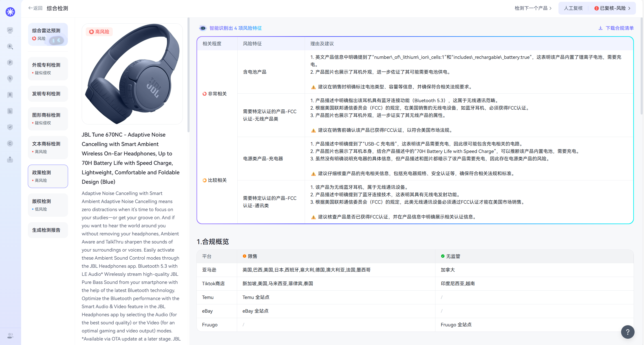Click the 返回 back arrow link
The width and height of the screenshot is (644, 345).
pyautogui.click(x=35, y=8)
